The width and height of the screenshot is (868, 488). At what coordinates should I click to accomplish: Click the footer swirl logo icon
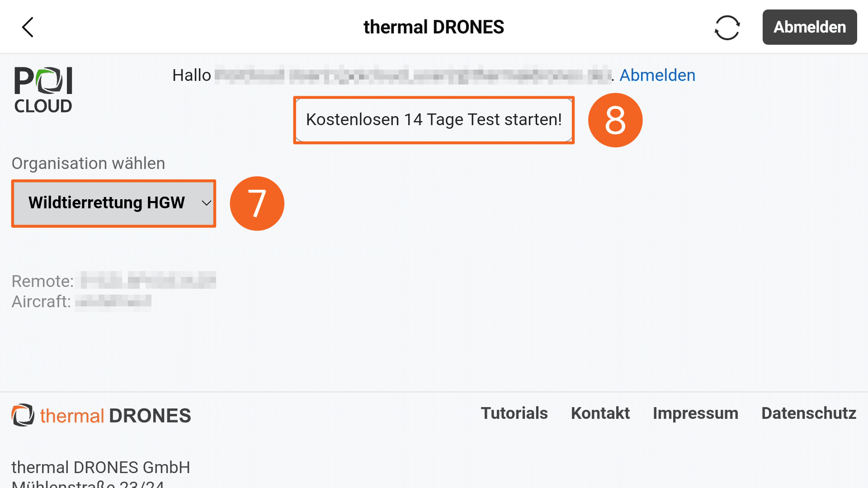point(23,415)
